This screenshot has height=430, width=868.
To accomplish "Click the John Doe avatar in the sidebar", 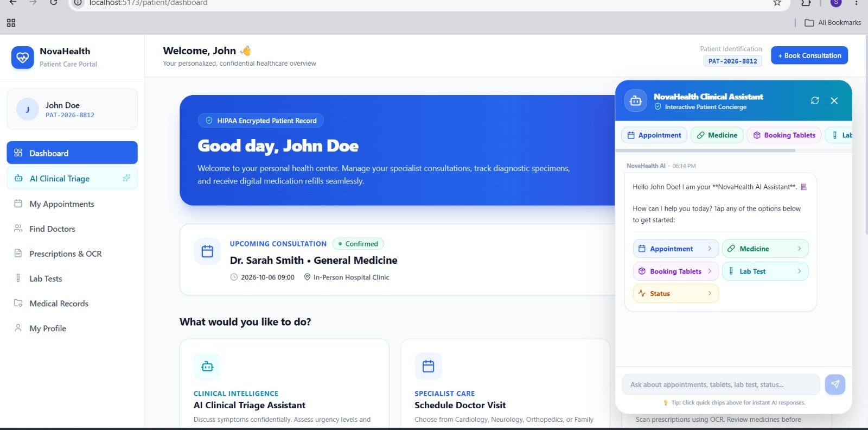I will coord(27,109).
